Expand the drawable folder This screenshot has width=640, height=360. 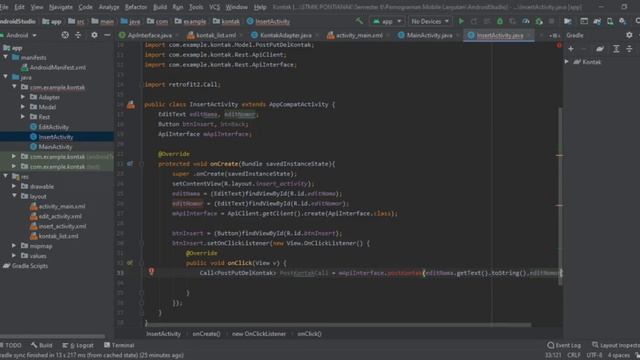[x=14, y=186]
